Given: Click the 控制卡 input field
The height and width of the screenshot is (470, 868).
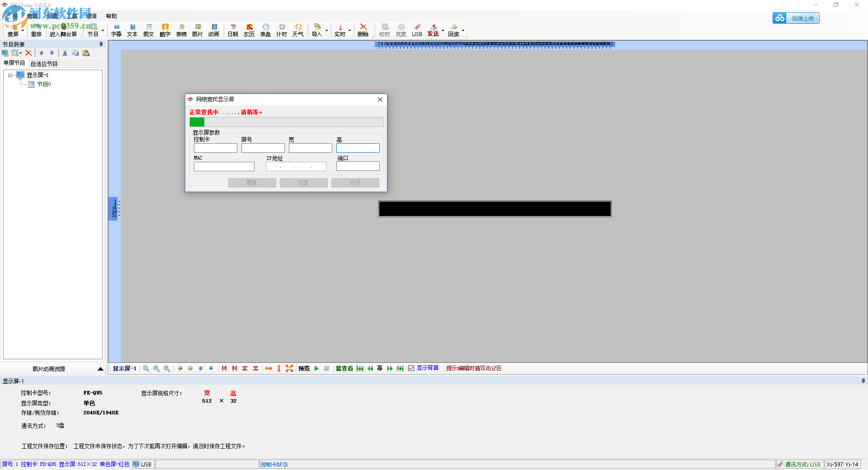Looking at the screenshot, I should coord(216,148).
